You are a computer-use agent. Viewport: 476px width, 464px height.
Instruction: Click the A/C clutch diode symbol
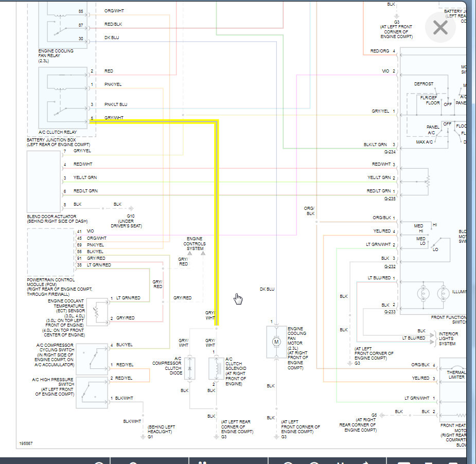(190, 368)
